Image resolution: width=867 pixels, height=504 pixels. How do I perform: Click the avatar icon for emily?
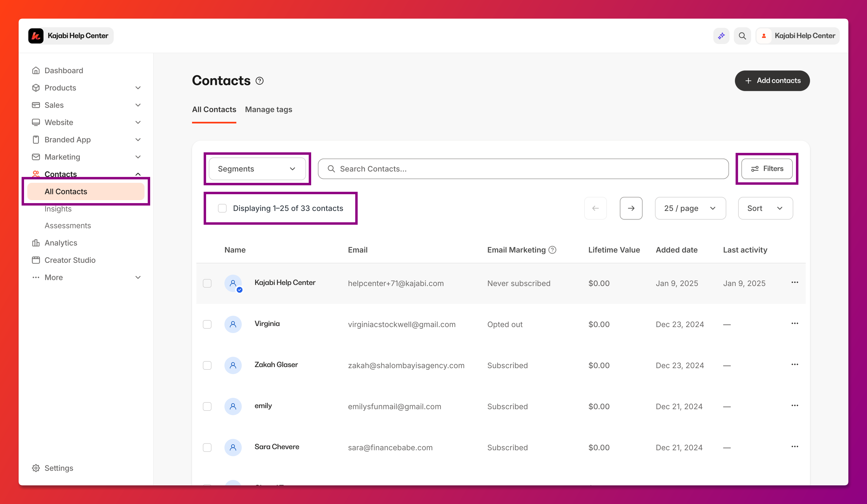(x=233, y=406)
